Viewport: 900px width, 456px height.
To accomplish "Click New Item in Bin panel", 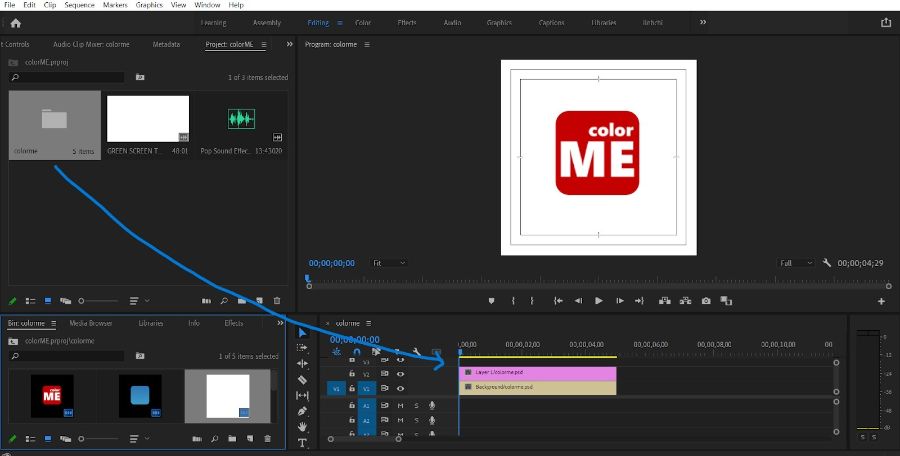I will coord(250,439).
